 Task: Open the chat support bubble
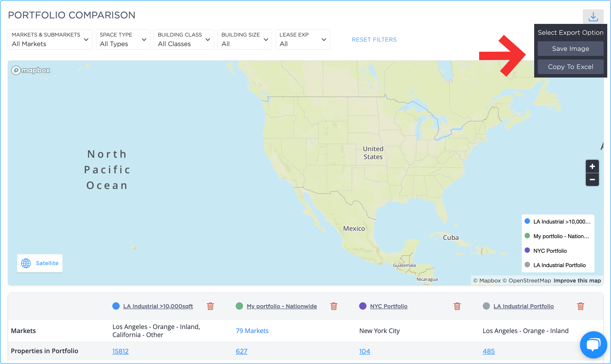pyautogui.click(x=593, y=345)
